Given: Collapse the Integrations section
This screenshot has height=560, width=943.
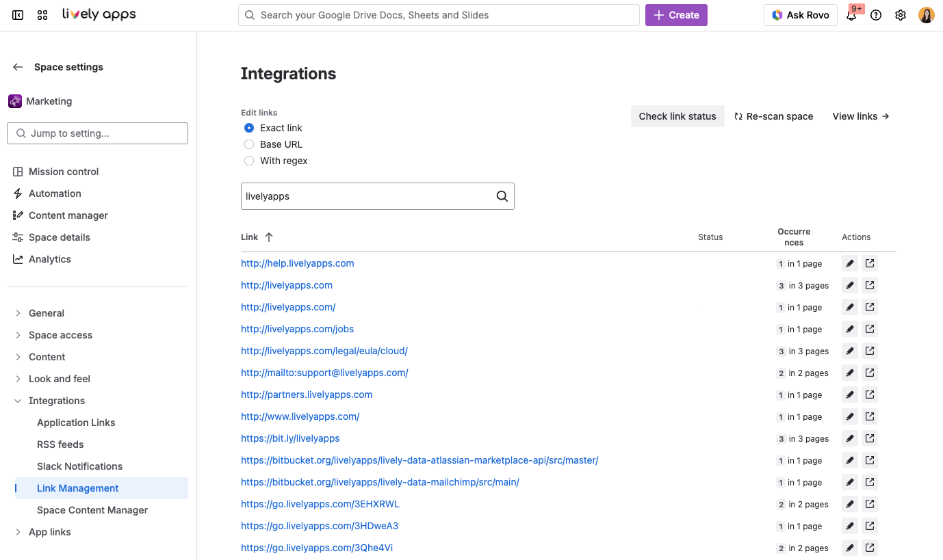Looking at the screenshot, I should tap(57, 400).
